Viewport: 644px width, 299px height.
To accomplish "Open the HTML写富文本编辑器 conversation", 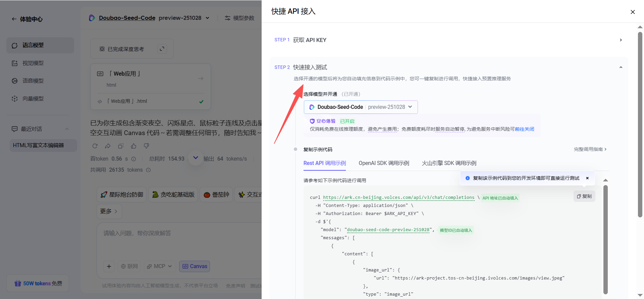I will (x=43, y=145).
